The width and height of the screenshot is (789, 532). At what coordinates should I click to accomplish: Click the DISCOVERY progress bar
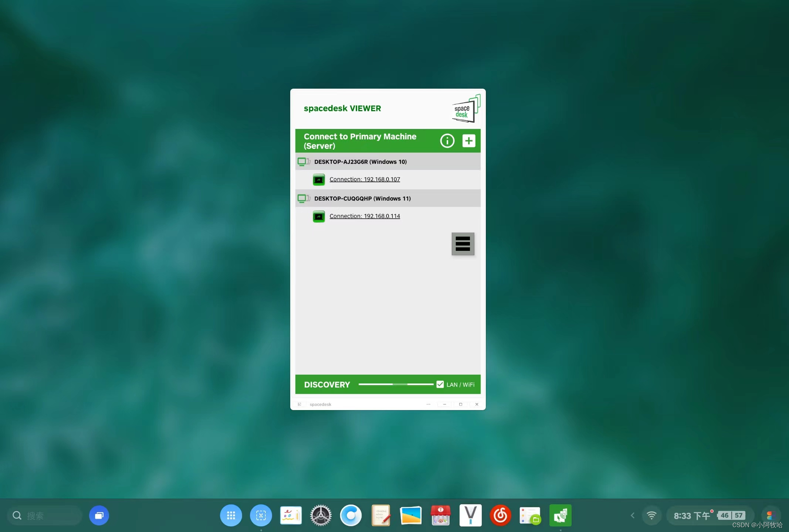396,384
